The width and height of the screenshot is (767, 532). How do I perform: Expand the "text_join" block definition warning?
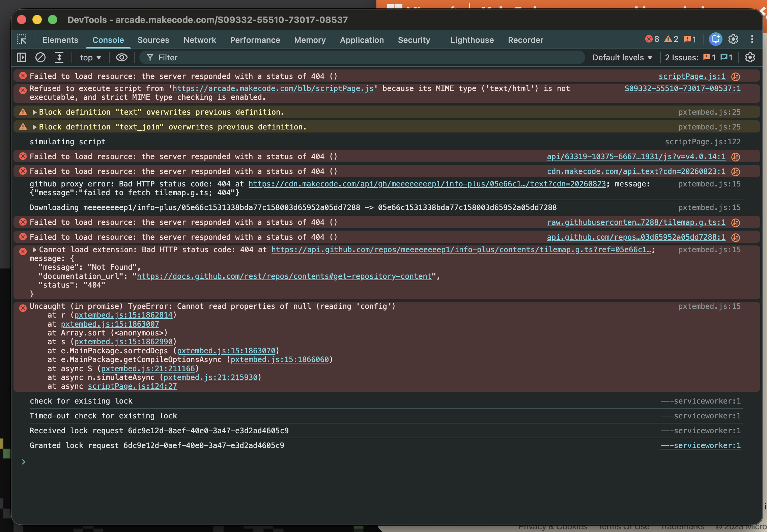[34, 127]
